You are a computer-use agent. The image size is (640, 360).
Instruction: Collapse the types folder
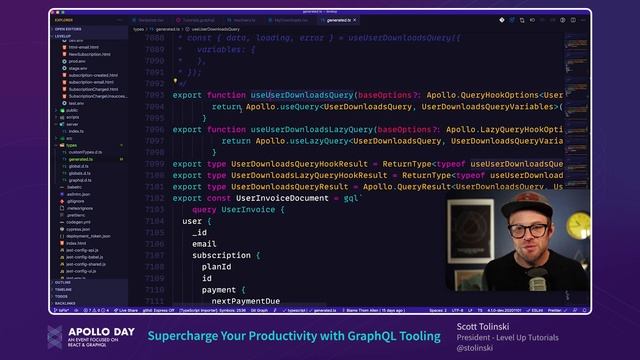click(71, 145)
